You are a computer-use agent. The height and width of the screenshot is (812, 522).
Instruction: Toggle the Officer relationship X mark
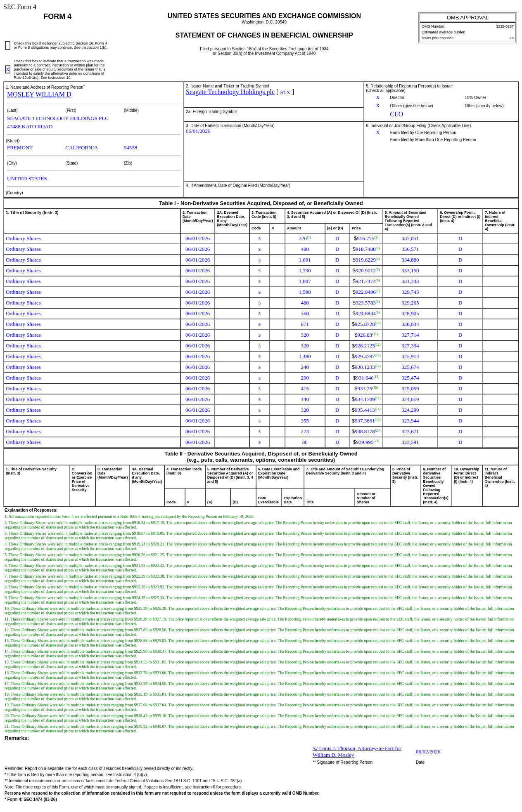[x=377, y=106]
